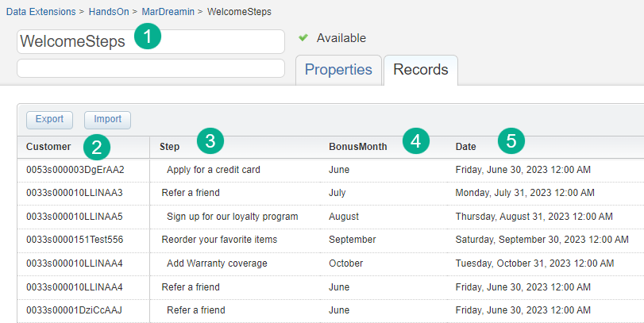This screenshot has height=323, width=644.
Task: Click green numbered badge 5 beside Date
Action: pos(511,141)
